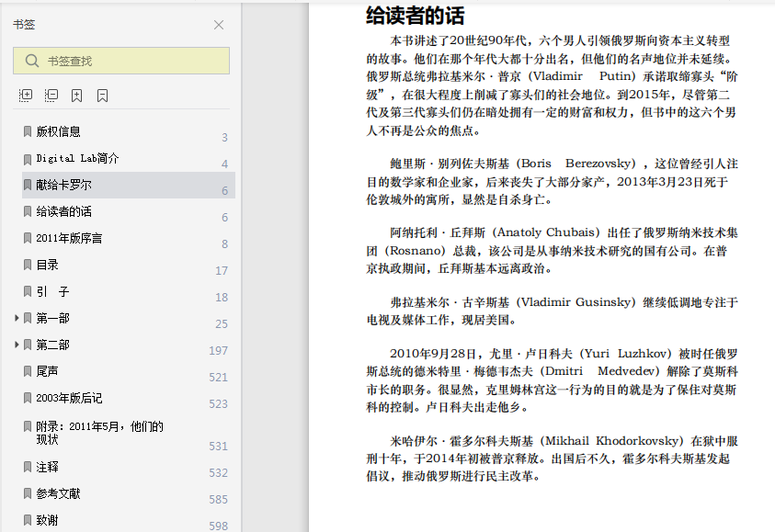Click page number 585 for 参考文献
The image size is (775, 532).
pos(219,500)
